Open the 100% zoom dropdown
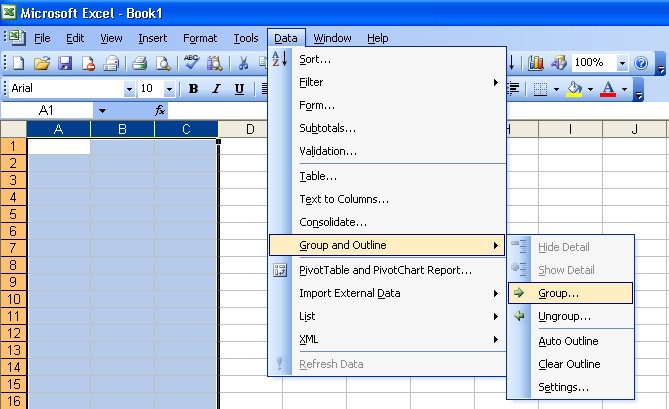The image size is (669, 409). 622,63
